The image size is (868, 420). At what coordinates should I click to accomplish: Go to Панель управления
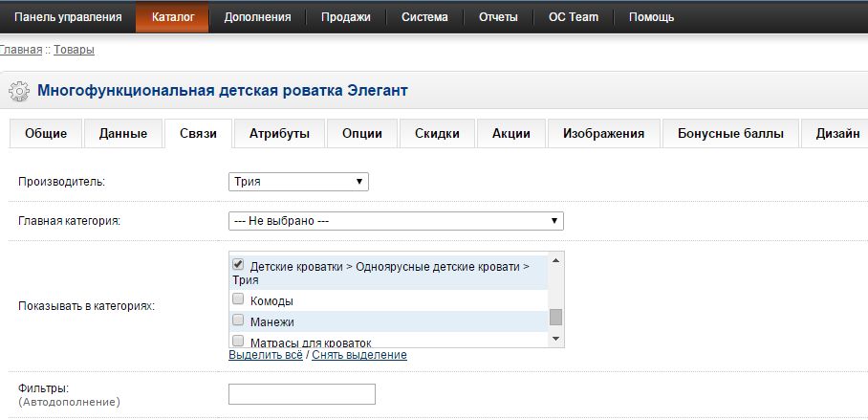[68, 17]
